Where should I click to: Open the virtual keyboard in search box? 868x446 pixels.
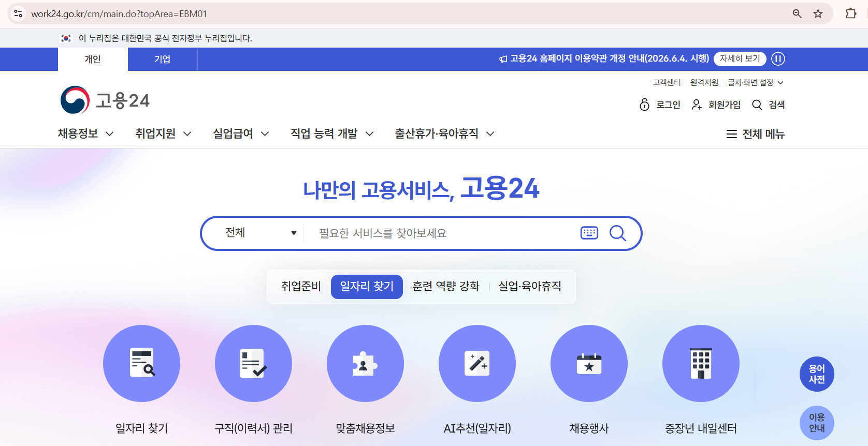click(x=589, y=233)
